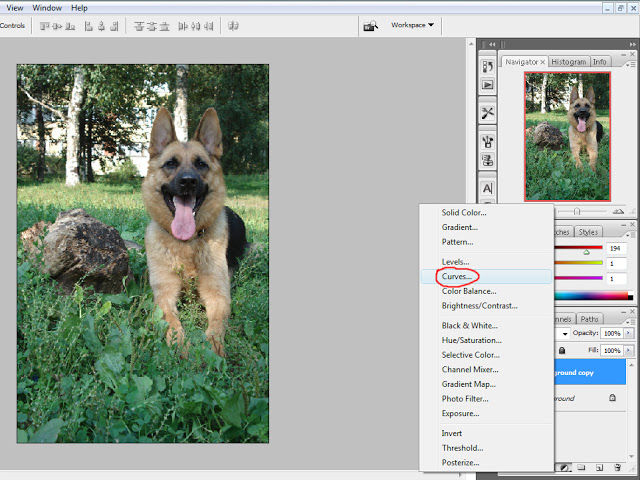This screenshot has height=480, width=640.
Task: Open the Actions panel play icon
Action: coord(488,86)
